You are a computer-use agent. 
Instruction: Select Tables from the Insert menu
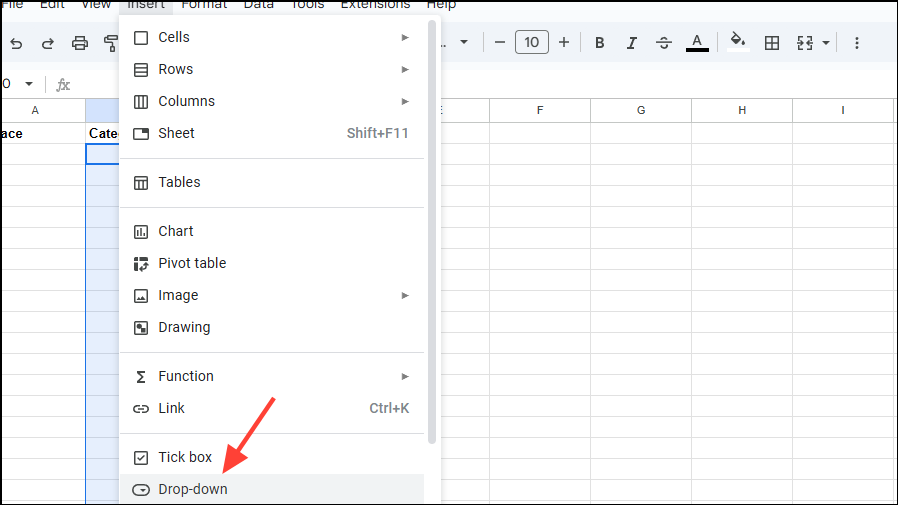(272, 183)
